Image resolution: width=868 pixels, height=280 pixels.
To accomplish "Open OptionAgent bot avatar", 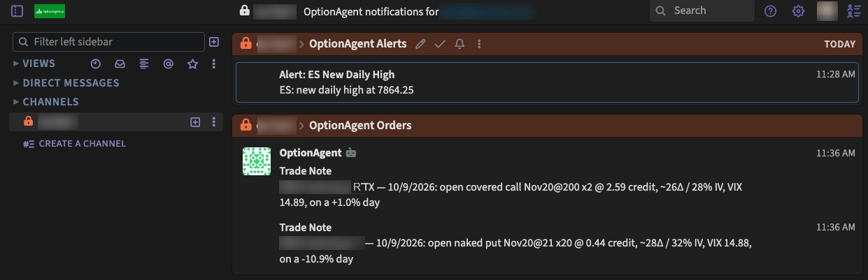I will (256, 161).
